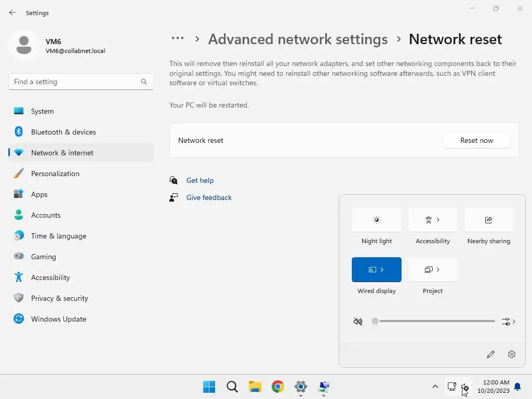Click the network status tray icon
This screenshot has width=532, height=399.
[x=451, y=387]
